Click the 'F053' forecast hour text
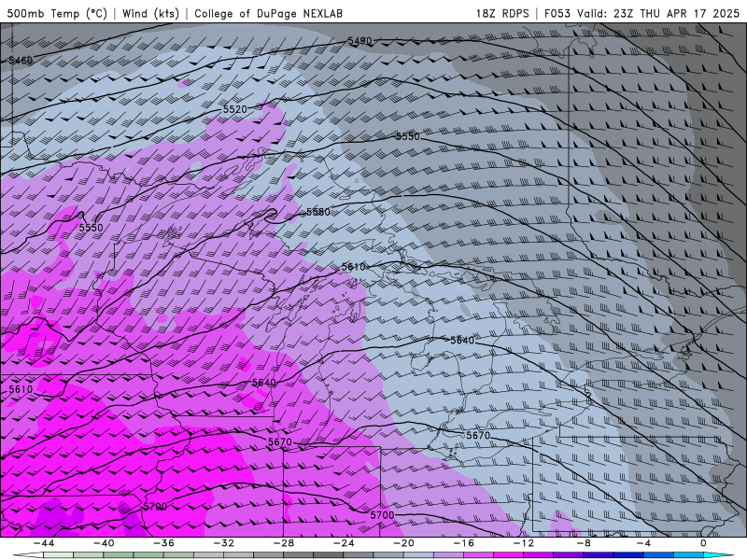The height and width of the screenshot is (560, 747). click(557, 13)
